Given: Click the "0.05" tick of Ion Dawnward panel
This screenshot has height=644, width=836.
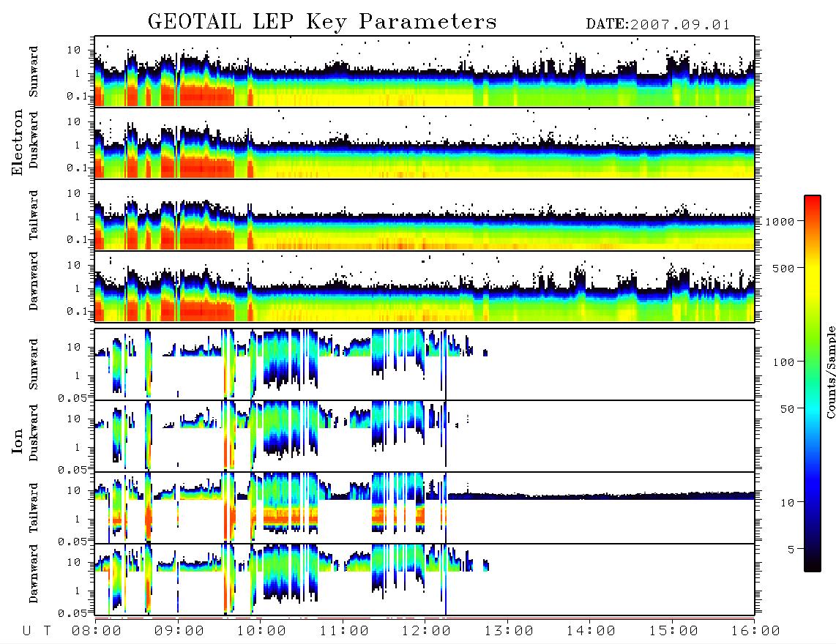Looking at the screenshot, I should (x=73, y=613).
